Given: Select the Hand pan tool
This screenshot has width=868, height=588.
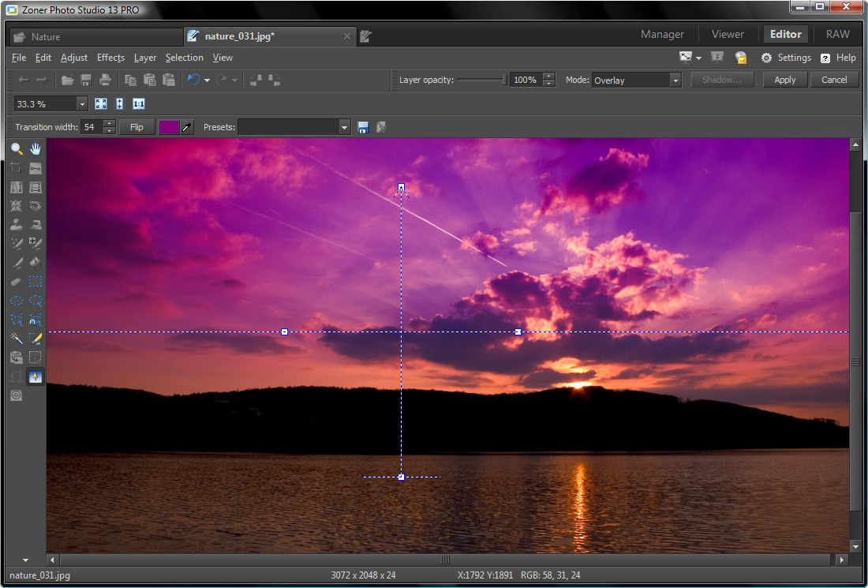Looking at the screenshot, I should pos(36,149).
